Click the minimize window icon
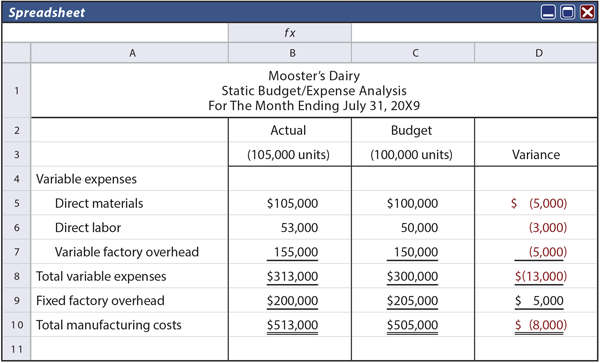600x363 pixels. (x=548, y=12)
